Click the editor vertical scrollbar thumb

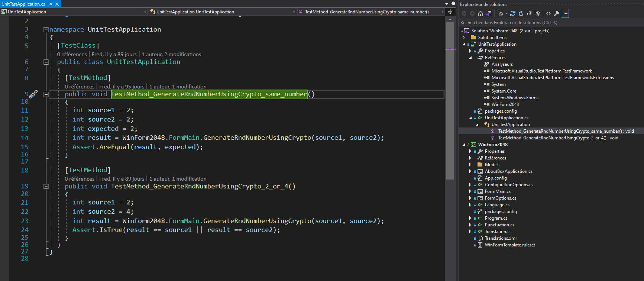tap(450, 100)
